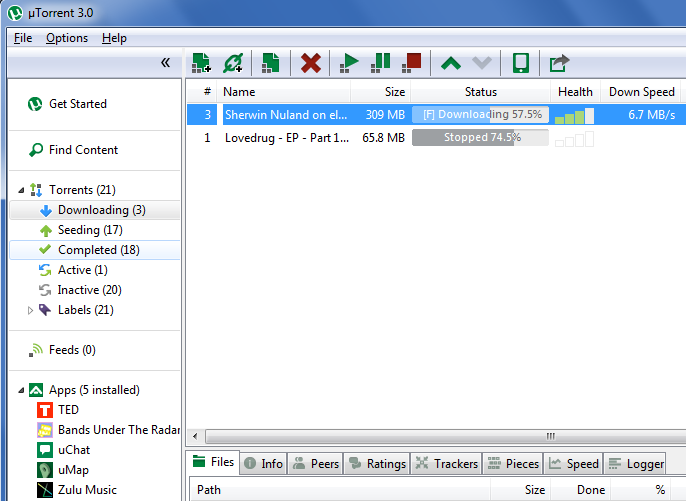The height and width of the screenshot is (501, 686).
Task: Switch to the Files tab
Action: (x=213, y=462)
